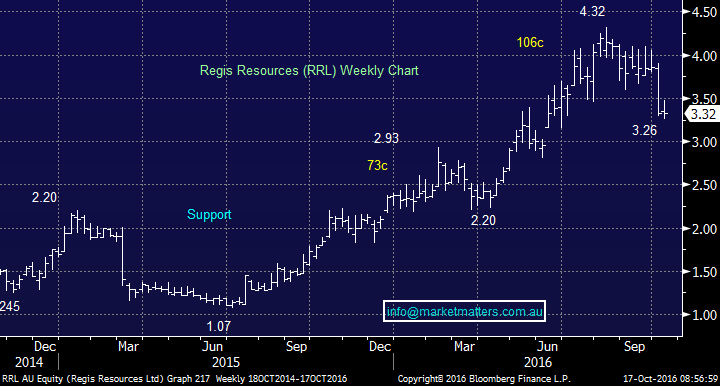This screenshot has height=386, width=720.
Task: Click the Dec label before 2016
Action: (380, 347)
